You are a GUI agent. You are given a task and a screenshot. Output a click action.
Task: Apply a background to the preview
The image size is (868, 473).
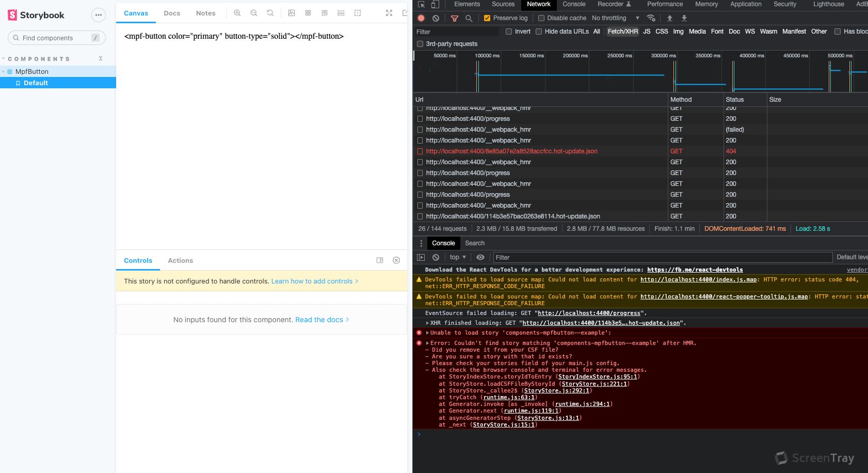point(292,13)
